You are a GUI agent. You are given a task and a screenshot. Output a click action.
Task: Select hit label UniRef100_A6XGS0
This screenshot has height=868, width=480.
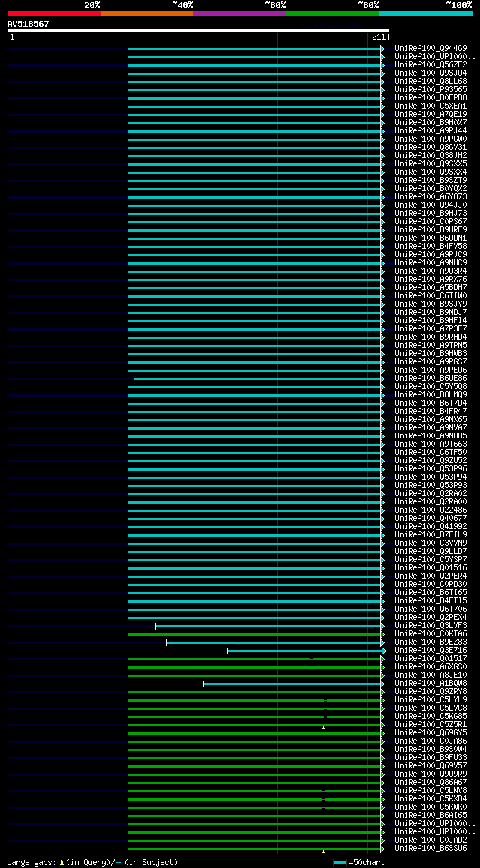[x=430, y=666]
